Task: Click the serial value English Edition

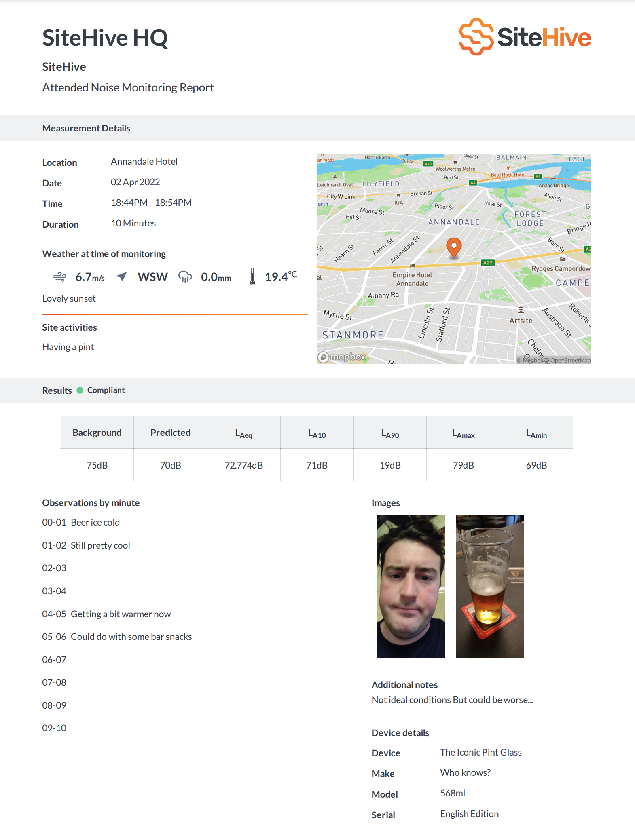Action: click(x=470, y=814)
